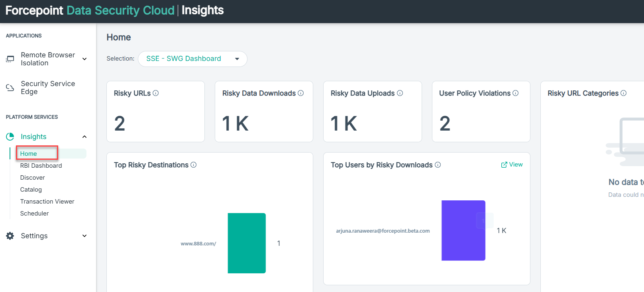Click the Home page heading

pyautogui.click(x=119, y=37)
